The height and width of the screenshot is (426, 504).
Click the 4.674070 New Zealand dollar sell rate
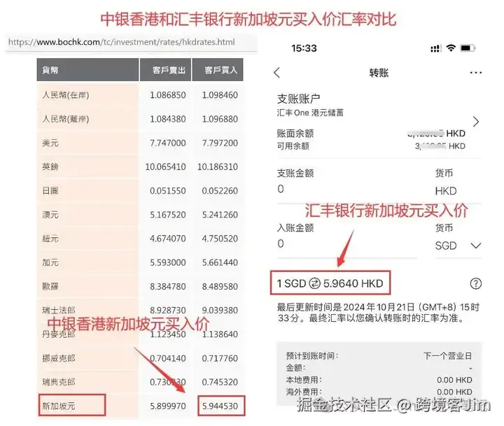point(168,239)
